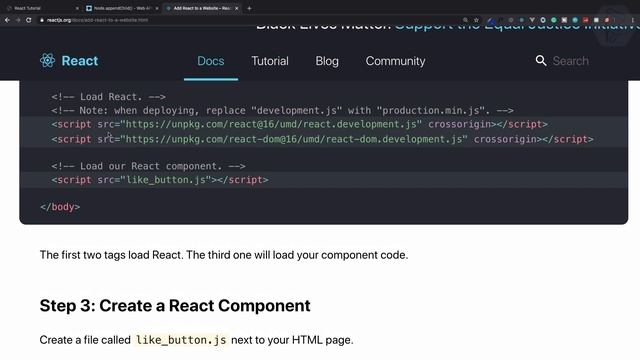Open a new tab with the plus icon
Image resolution: width=640 pixels, height=360 pixels.
pos(249,8)
